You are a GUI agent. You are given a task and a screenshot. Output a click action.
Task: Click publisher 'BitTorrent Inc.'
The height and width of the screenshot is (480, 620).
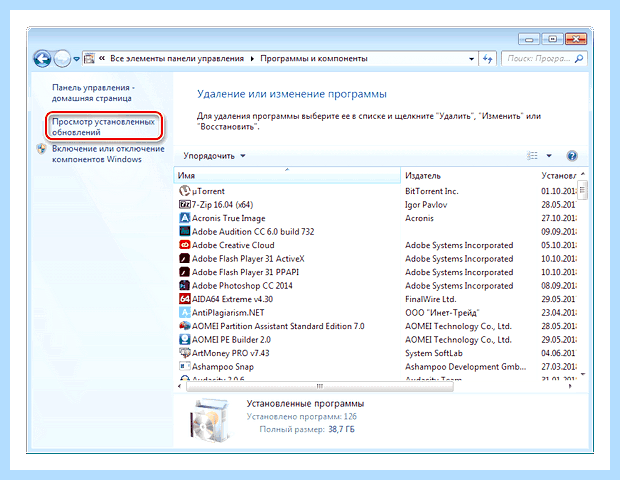point(432,191)
